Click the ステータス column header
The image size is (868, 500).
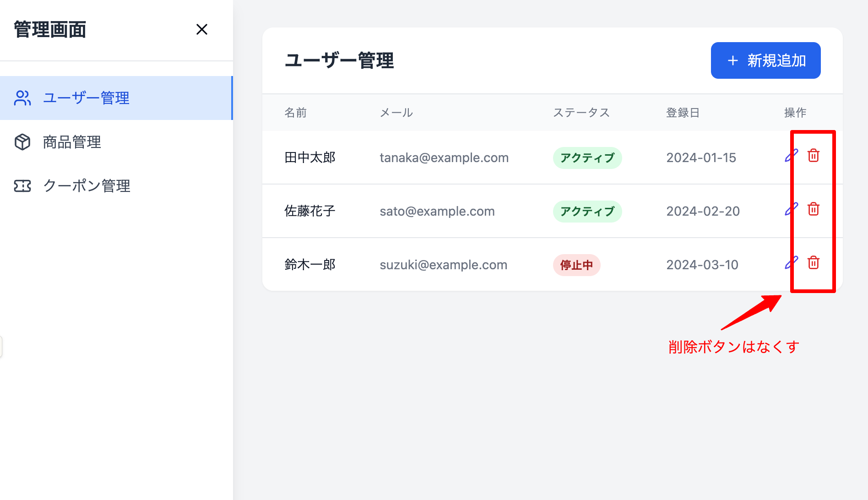click(581, 112)
